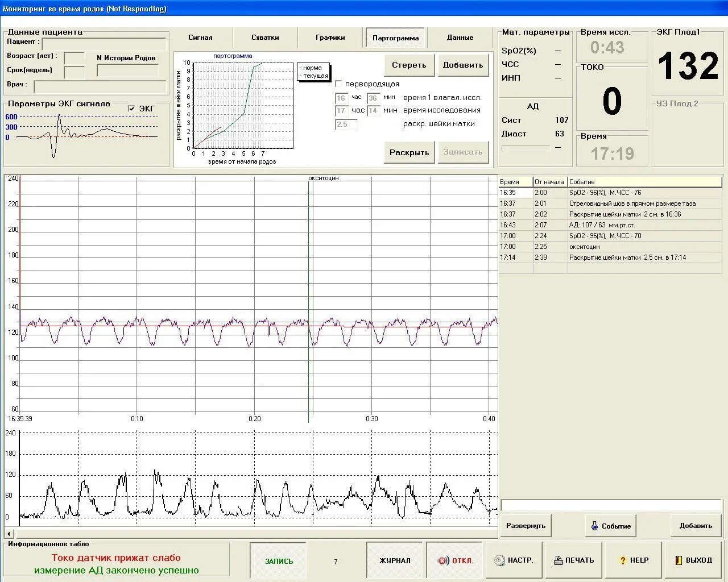The height and width of the screenshot is (582, 728).
Task: Open HELP question mark icon
Action: pos(634,560)
